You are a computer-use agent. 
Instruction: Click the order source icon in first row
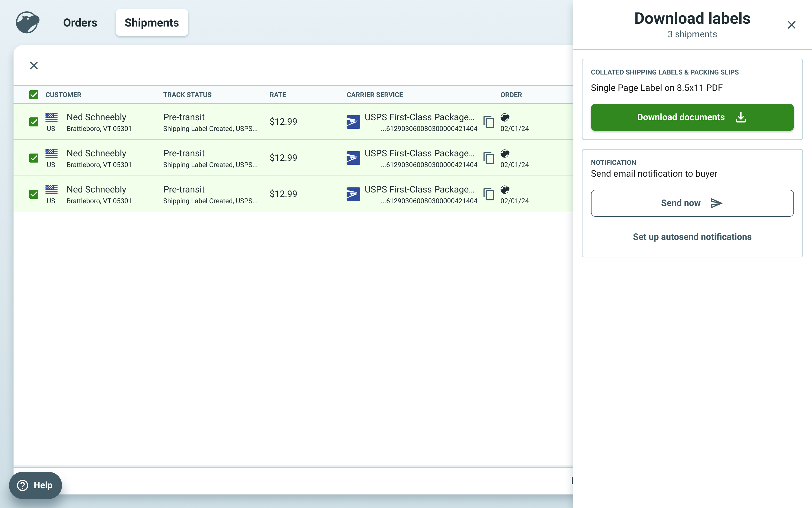coord(505,117)
